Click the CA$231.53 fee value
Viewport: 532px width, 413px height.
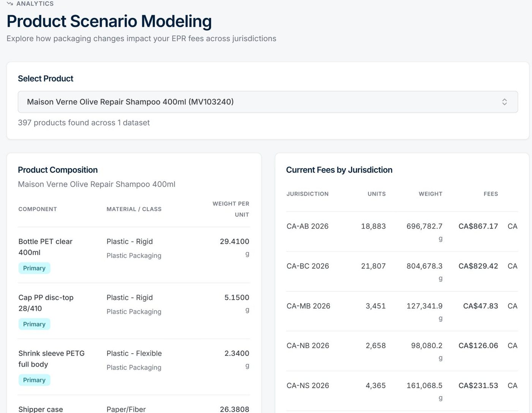(478, 386)
